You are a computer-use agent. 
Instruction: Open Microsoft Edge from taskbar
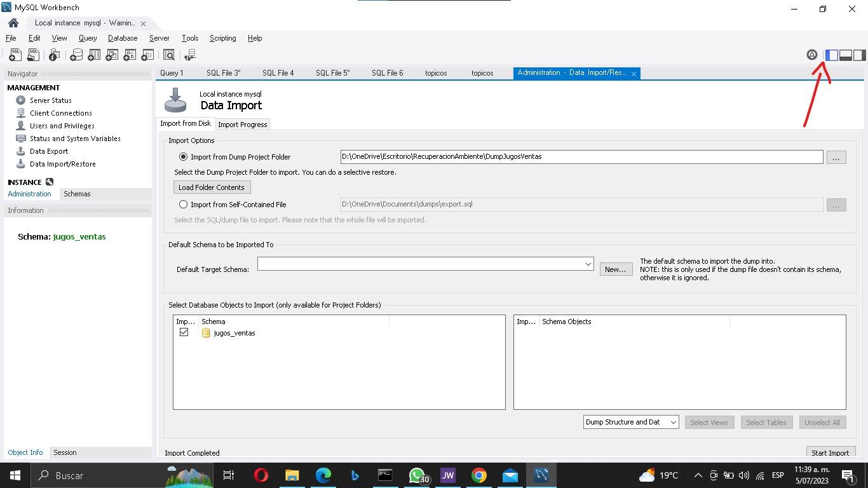tap(323, 475)
